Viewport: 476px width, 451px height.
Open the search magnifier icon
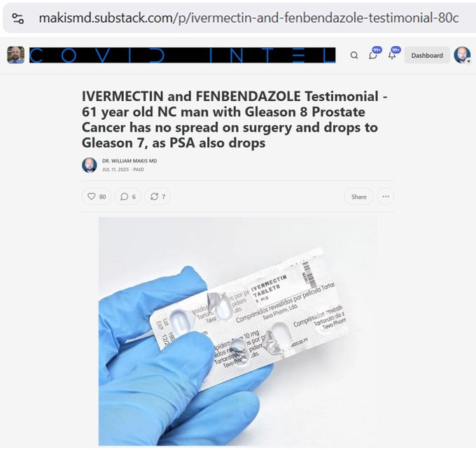pos(354,55)
